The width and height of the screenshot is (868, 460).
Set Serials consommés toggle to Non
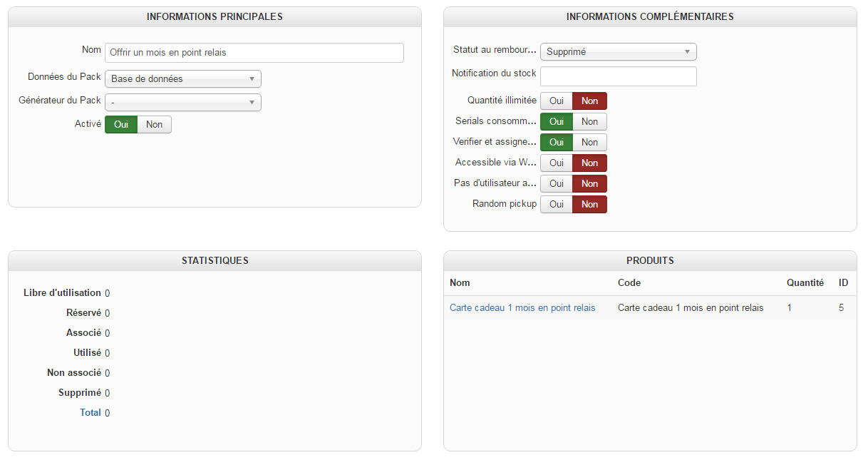[589, 122]
